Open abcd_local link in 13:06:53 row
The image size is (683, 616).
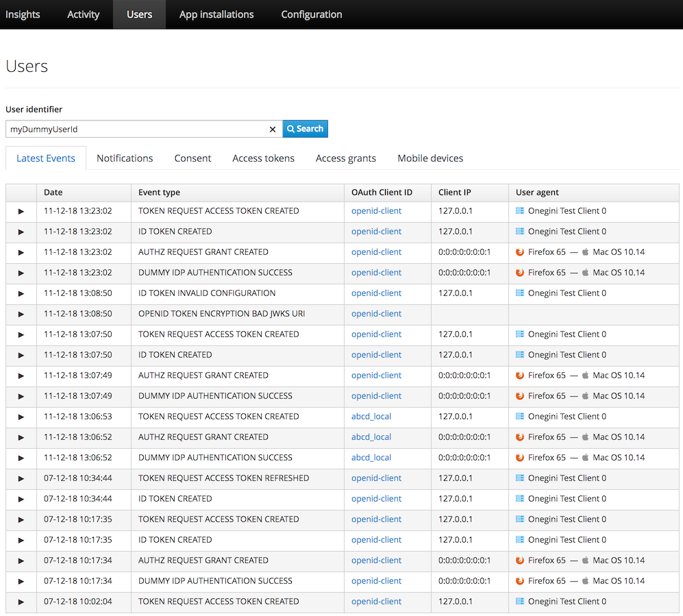point(371,417)
